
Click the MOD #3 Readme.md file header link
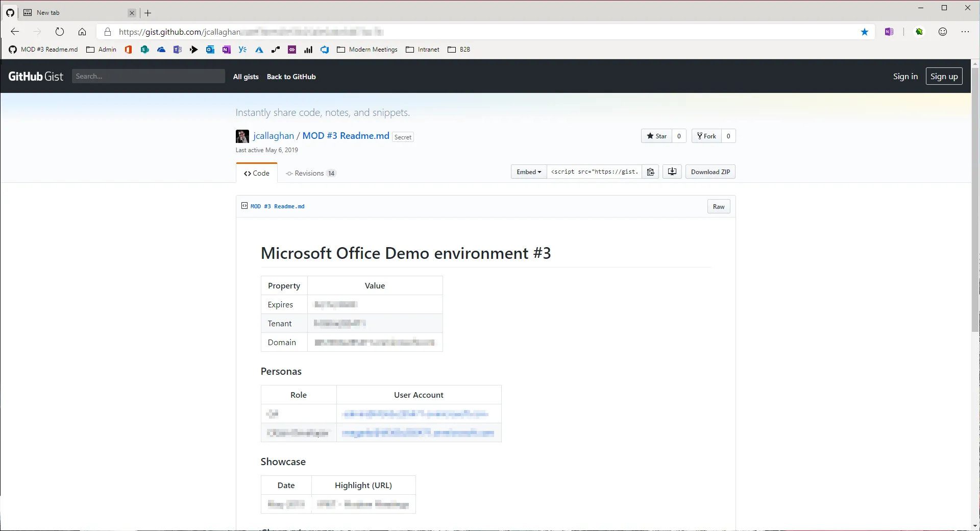[278, 206]
